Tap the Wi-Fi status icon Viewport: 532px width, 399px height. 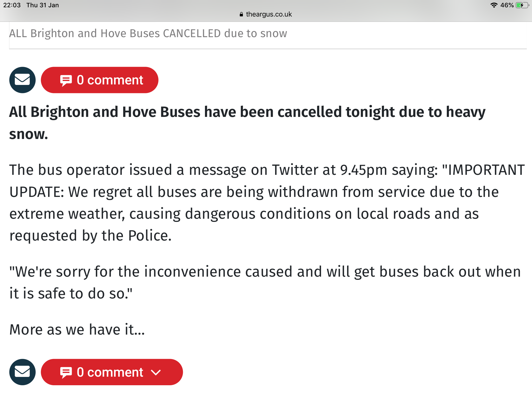[x=494, y=5]
